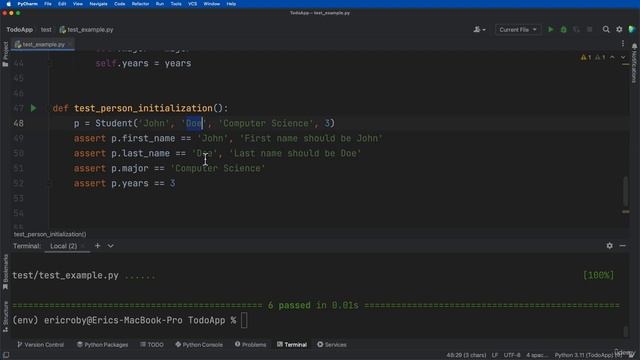Image resolution: width=640 pixels, height=360 pixels.
Task: Click the test folder breadcrumb
Action: pyautogui.click(x=46, y=29)
